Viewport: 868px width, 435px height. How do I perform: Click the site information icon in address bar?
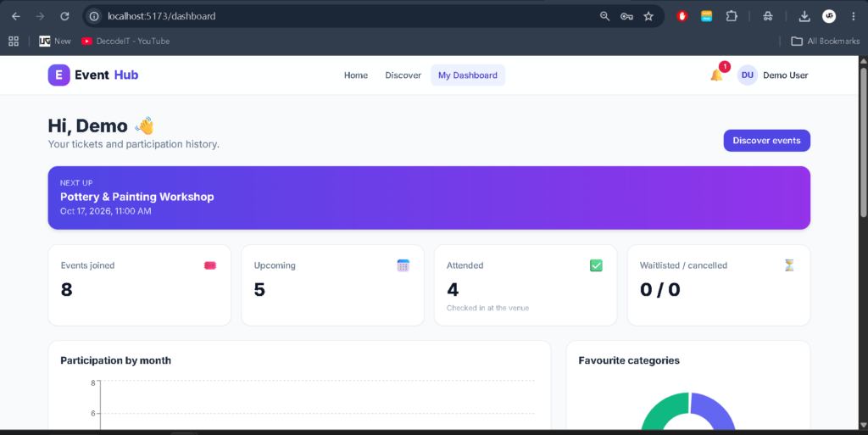click(x=94, y=16)
